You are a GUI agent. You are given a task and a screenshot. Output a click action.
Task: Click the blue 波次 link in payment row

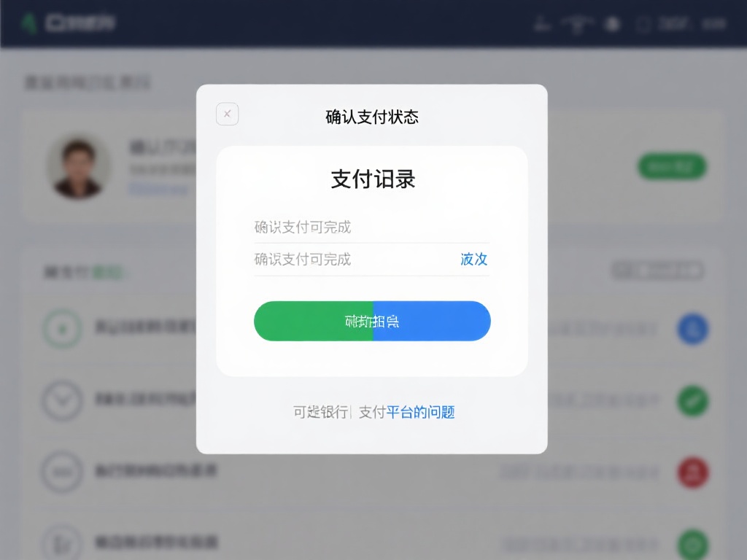coord(473,259)
